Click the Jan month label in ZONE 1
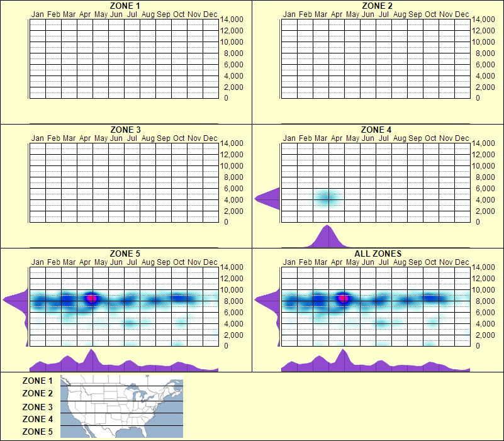The height and width of the screenshot is (441, 504). (x=38, y=13)
